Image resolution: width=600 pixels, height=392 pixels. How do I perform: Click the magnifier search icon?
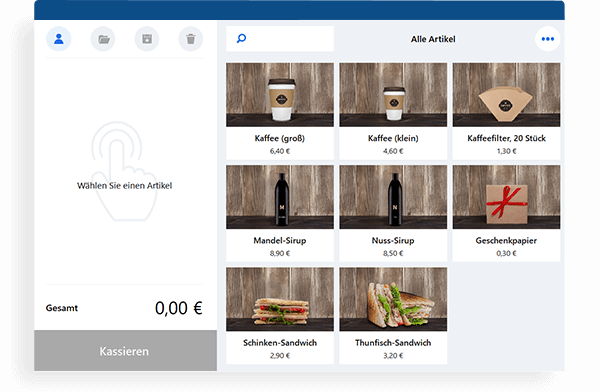(241, 39)
